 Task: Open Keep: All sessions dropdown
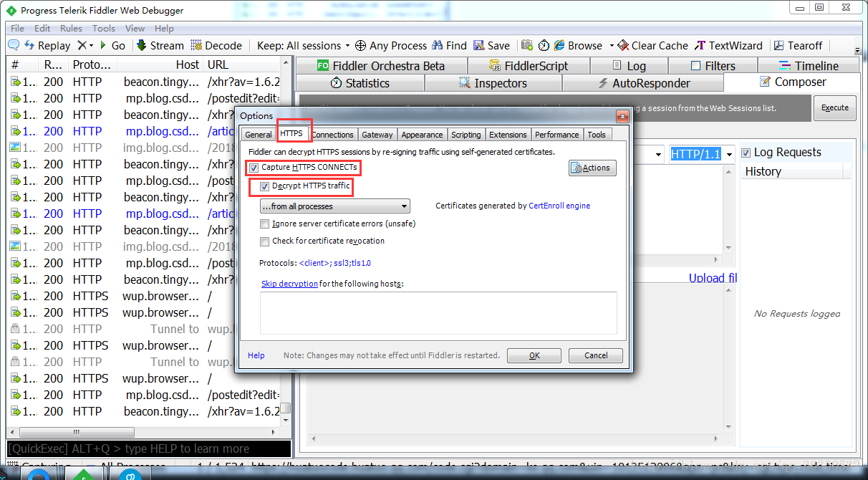click(x=304, y=45)
